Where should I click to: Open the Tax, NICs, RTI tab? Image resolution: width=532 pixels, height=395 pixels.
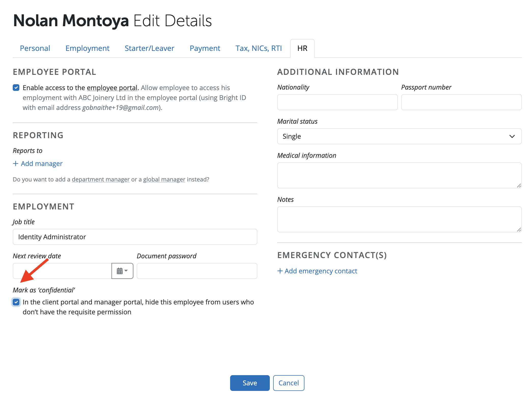[258, 48]
